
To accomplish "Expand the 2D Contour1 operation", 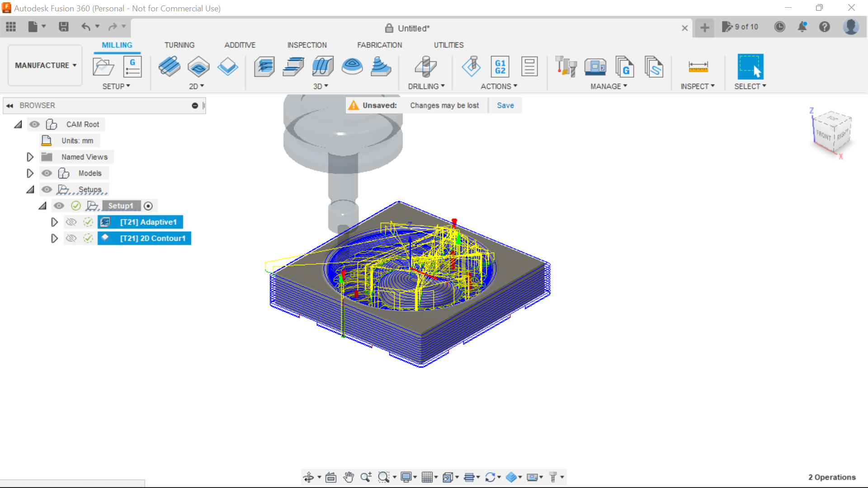I will click(54, 238).
